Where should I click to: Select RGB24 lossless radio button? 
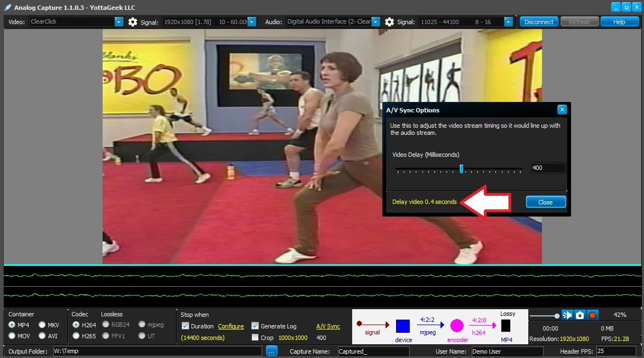click(x=105, y=325)
